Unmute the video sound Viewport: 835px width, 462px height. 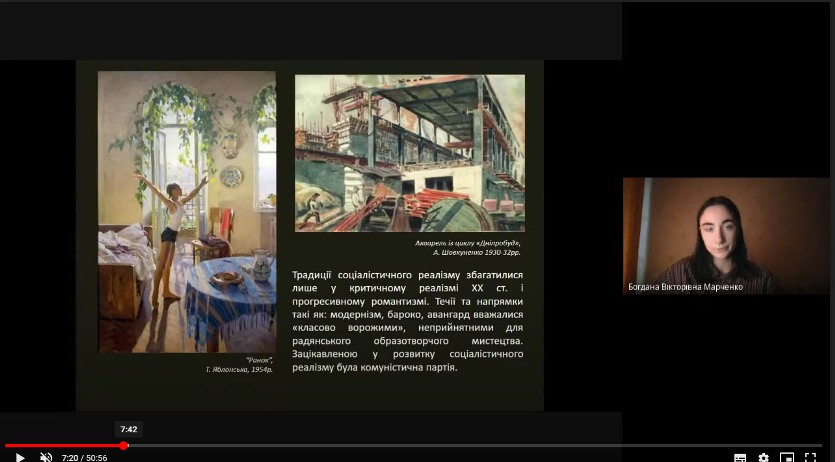coord(46,457)
